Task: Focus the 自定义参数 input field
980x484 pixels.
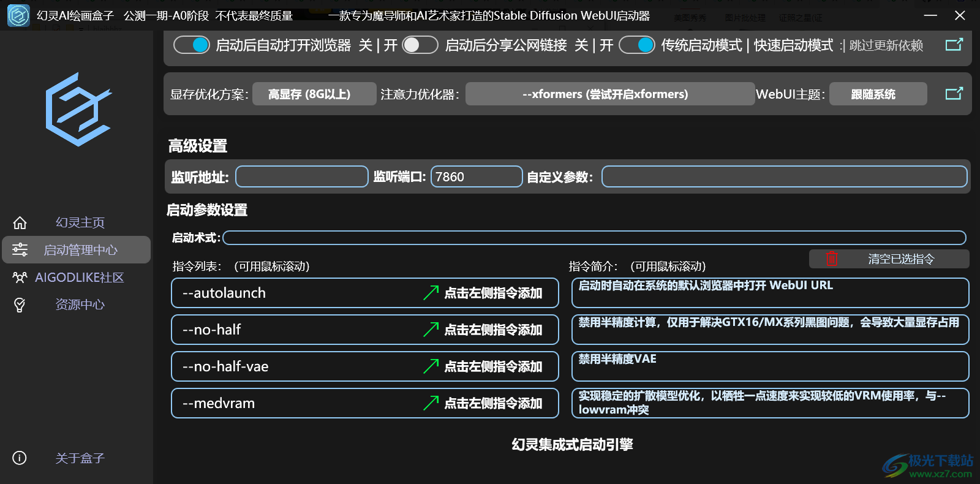Action: pyautogui.click(x=785, y=176)
